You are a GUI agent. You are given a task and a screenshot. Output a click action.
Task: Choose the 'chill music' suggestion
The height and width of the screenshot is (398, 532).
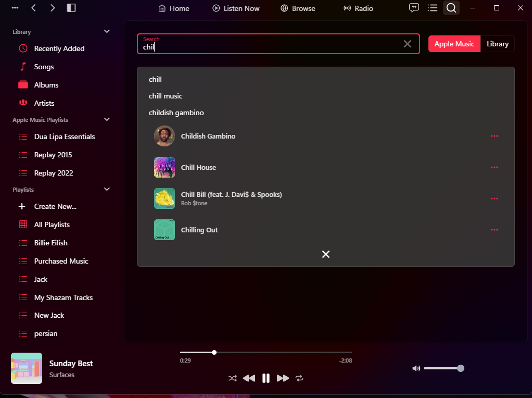pyautogui.click(x=166, y=96)
